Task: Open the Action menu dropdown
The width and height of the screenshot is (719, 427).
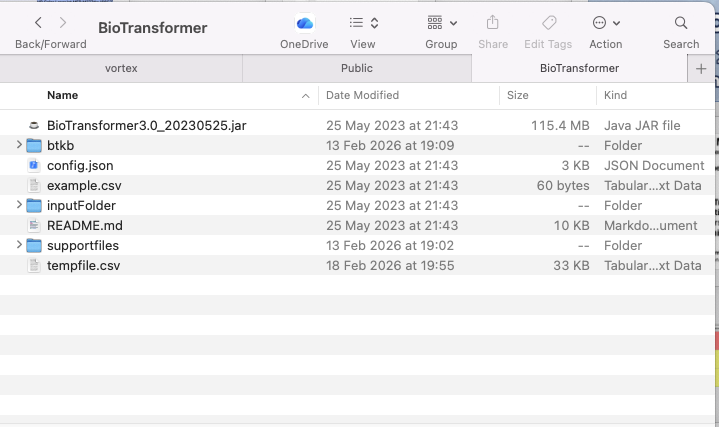Action: coord(605,23)
